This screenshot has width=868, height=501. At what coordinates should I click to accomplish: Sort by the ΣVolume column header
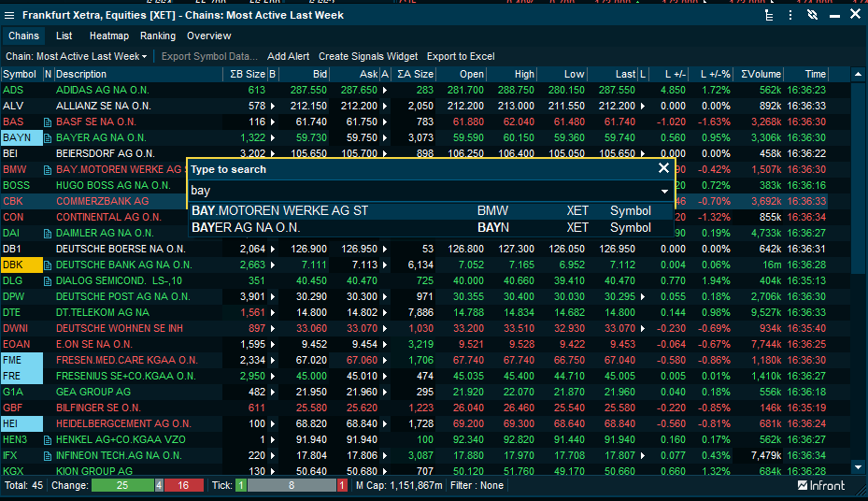click(x=761, y=74)
